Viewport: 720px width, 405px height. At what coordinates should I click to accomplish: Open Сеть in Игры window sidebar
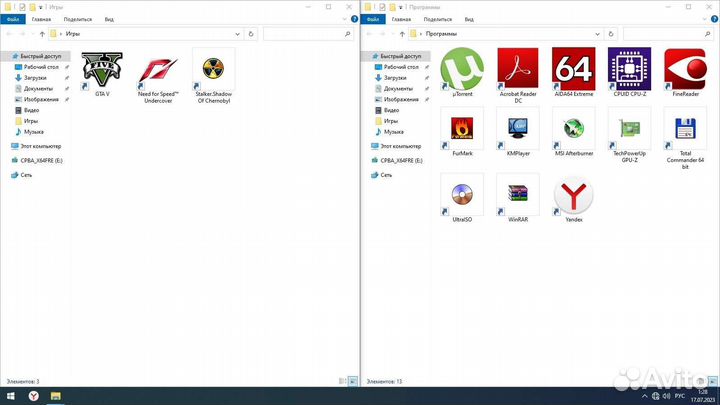click(x=26, y=175)
